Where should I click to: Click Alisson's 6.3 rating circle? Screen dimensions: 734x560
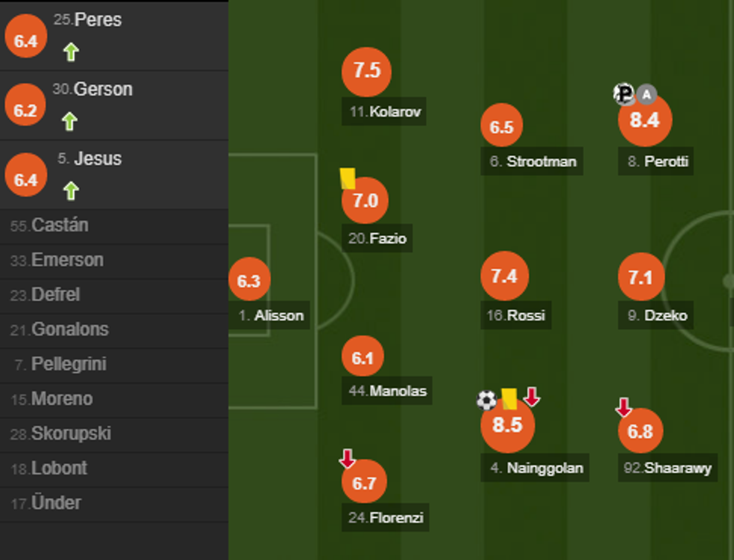pyautogui.click(x=249, y=281)
